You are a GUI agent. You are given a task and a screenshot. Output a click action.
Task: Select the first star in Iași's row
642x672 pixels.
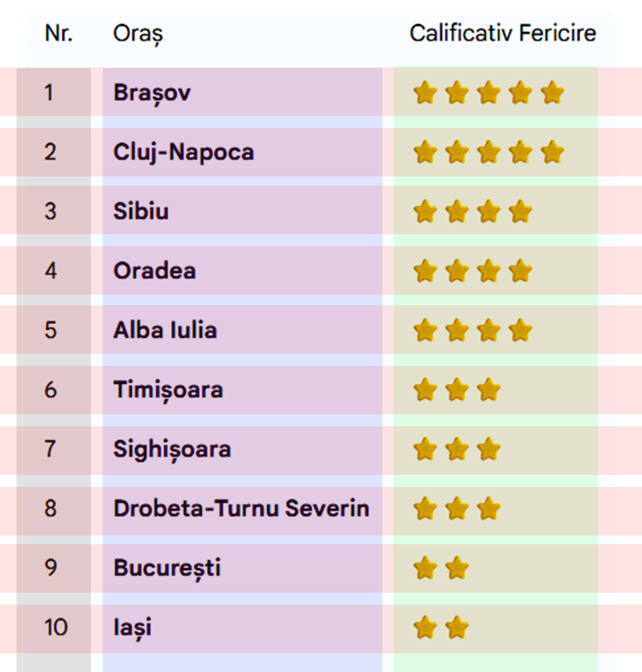[425, 628]
